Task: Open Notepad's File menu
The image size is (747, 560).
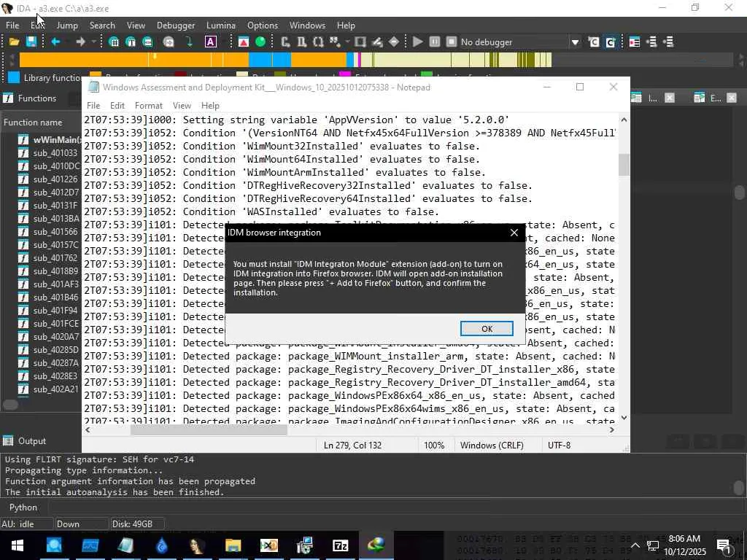Action: 93,105
